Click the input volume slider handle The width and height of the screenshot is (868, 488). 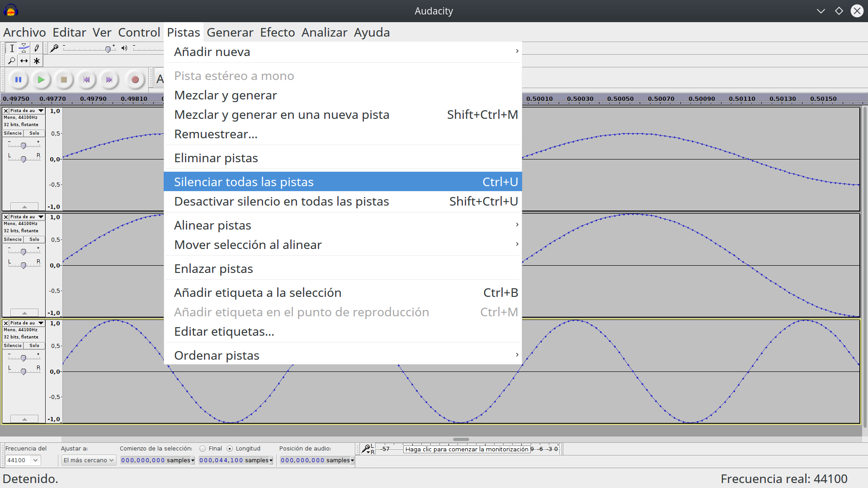[108, 49]
